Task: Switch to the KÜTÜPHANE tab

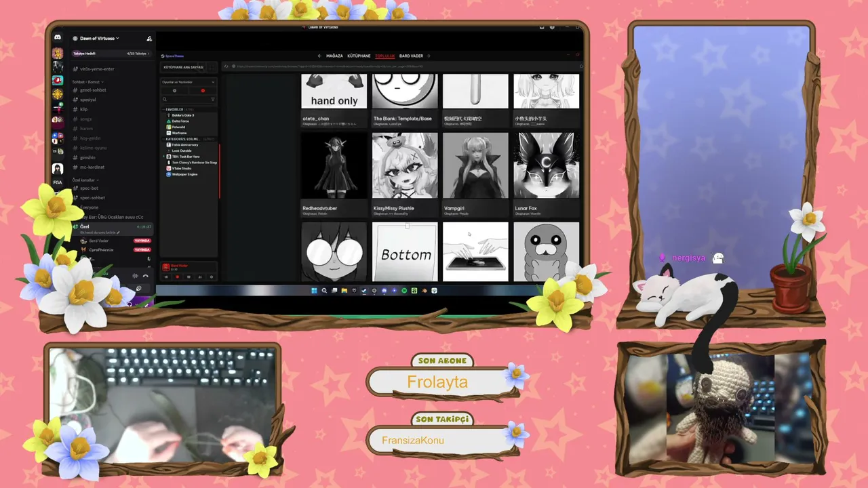Action: pyautogui.click(x=359, y=56)
